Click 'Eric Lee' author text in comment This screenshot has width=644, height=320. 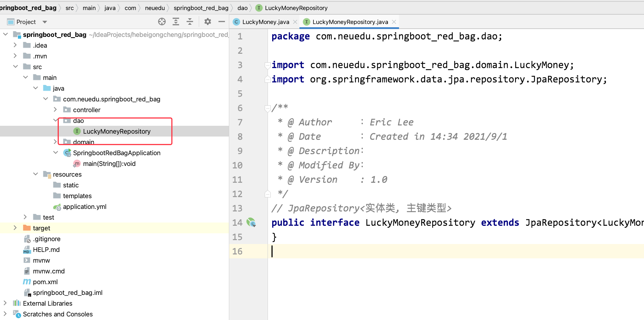click(391, 122)
